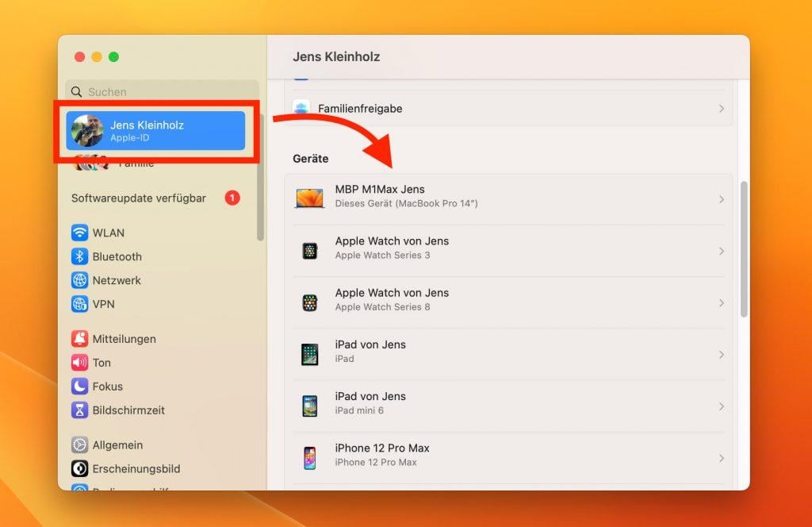
Task: Open Softwareupdate verfügbar notice
Action: click(x=155, y=198)
